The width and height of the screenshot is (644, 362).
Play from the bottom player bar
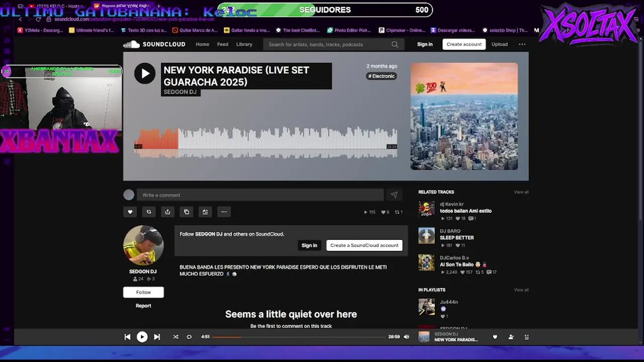(142, 337)
